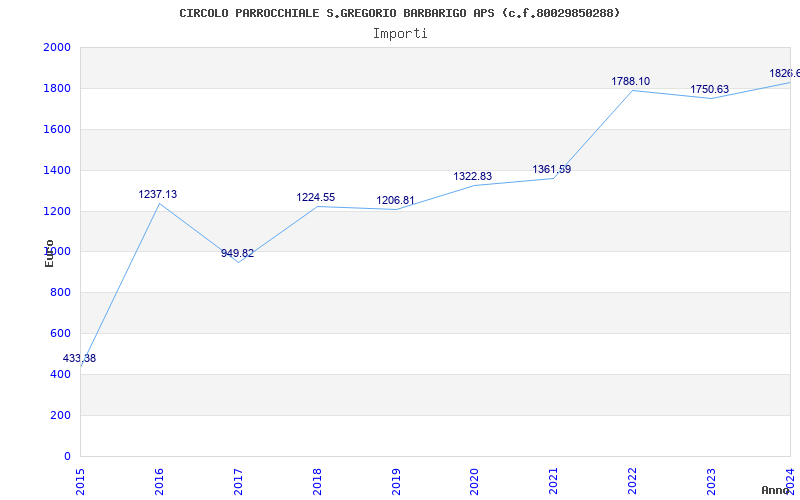This screenshot has width=800, height=500.
Task: Click the 1237.13 data point label for 2016
Action: coord(158,195)
